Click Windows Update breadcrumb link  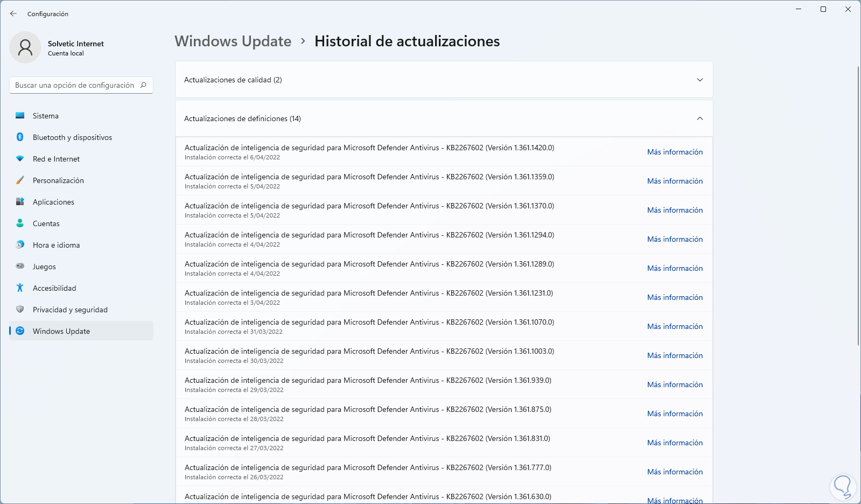[x=233, y=41]
